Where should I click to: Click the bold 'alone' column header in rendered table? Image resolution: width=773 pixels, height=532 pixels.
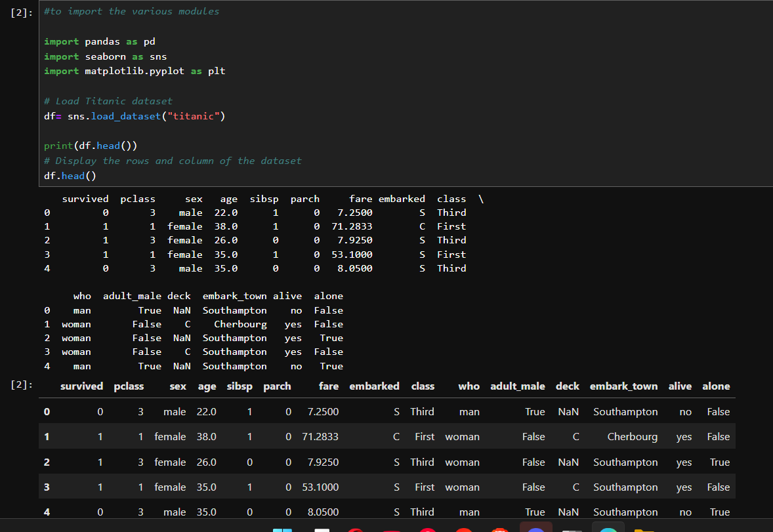pyautogui.click(x=716, y=386)
